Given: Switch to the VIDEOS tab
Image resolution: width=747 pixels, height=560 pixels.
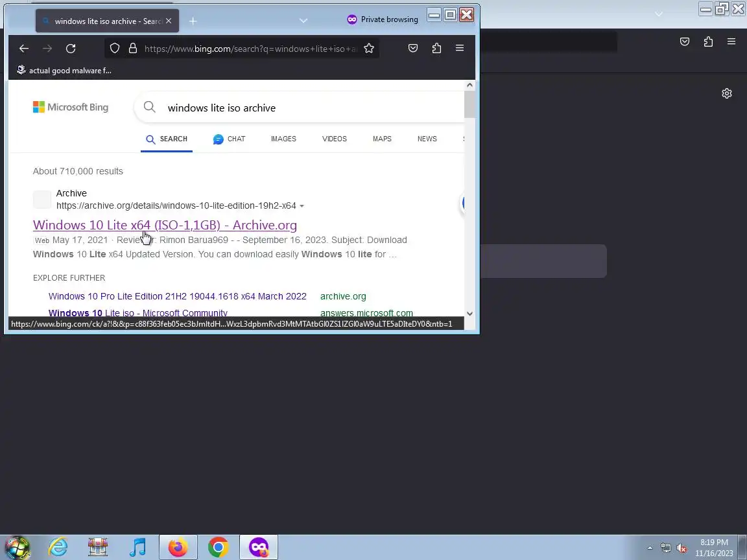Looking at the screenshot, I should (x=335, y=139).
